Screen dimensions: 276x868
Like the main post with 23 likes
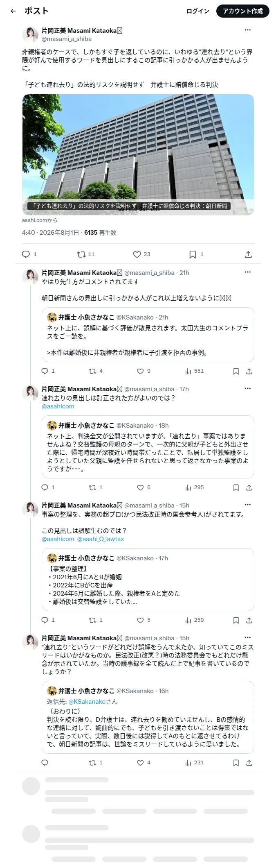(141, 254)
